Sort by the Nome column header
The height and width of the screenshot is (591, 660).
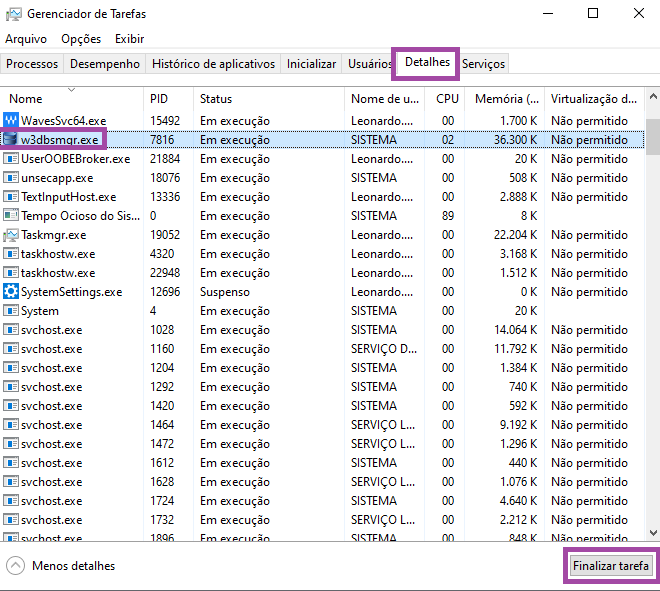tap(72, 98)
